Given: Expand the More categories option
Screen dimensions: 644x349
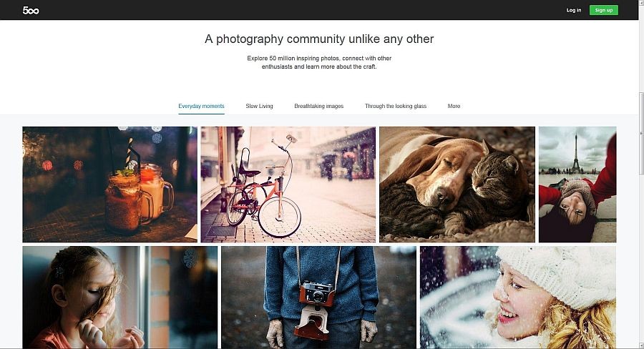Looking at the screenshot, I should (x=454, y=106).
